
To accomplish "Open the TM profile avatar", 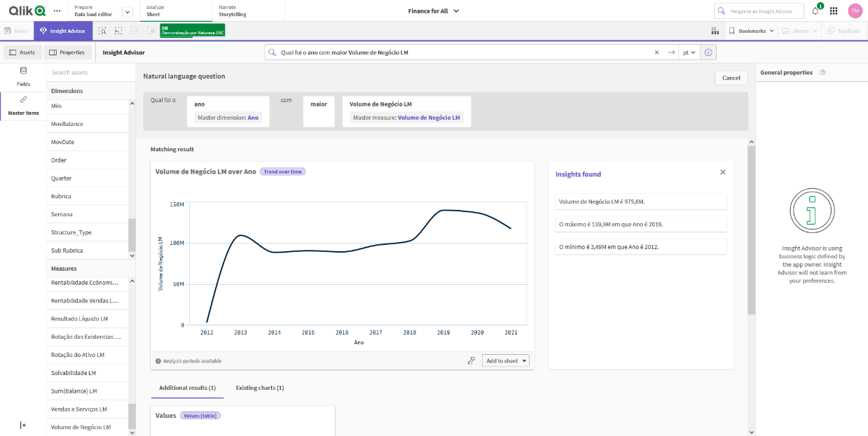I will (x=855, y=10).
